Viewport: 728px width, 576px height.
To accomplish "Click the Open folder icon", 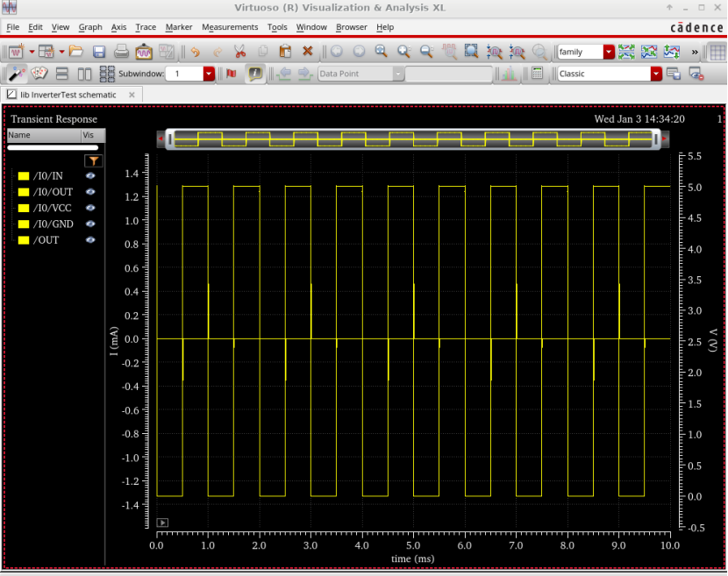I will (76, 52).
